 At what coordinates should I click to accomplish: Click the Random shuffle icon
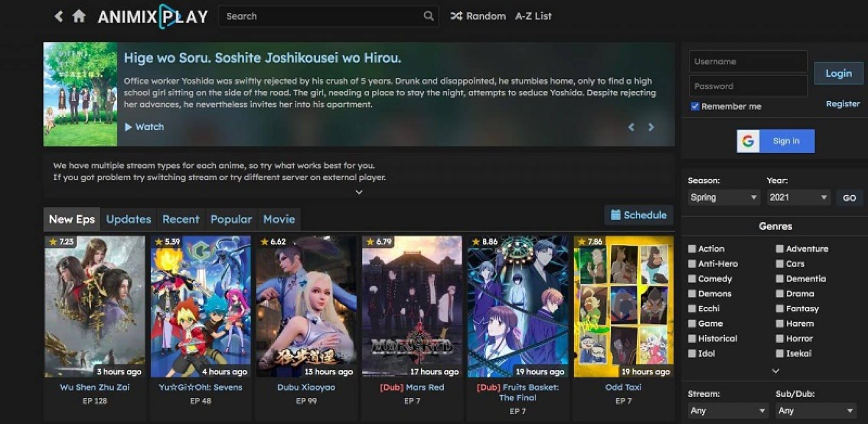coord(456,16)
